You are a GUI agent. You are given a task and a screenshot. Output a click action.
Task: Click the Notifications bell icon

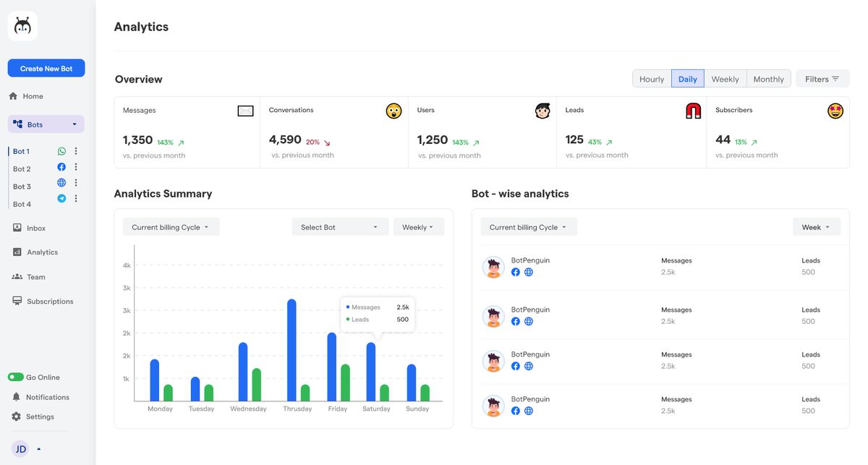(x=17, y=397)
